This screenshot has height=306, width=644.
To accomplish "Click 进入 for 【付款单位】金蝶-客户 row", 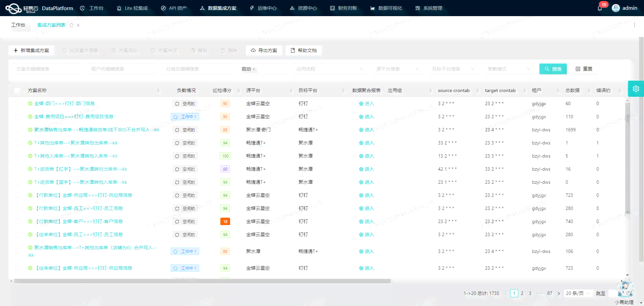I will [366, 221].
